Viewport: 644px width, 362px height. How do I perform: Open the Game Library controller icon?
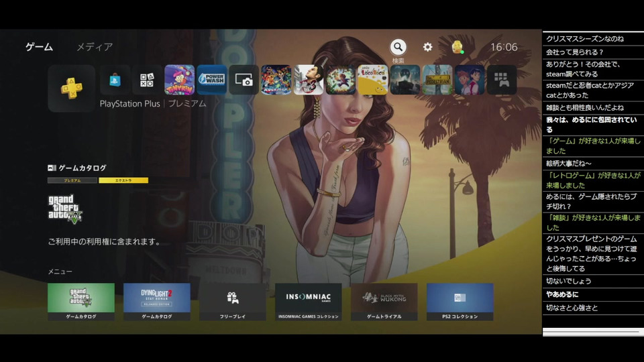502,80
